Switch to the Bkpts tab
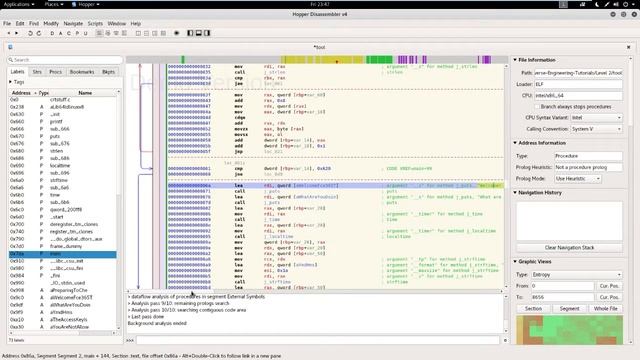 pos(109,72)
